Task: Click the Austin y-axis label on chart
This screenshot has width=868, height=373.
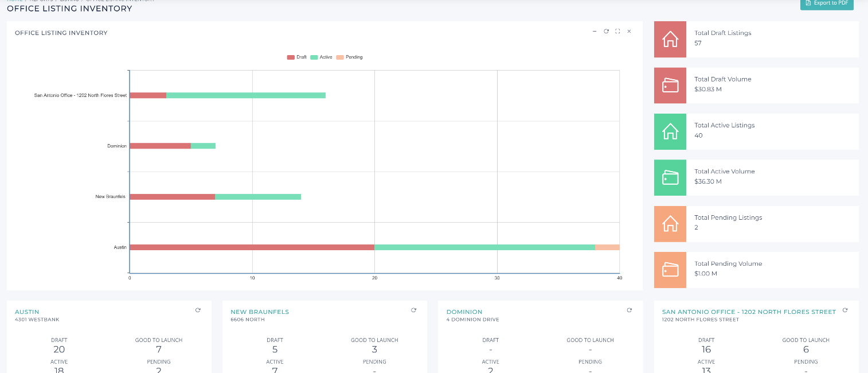Action: (x=120, y=247)
